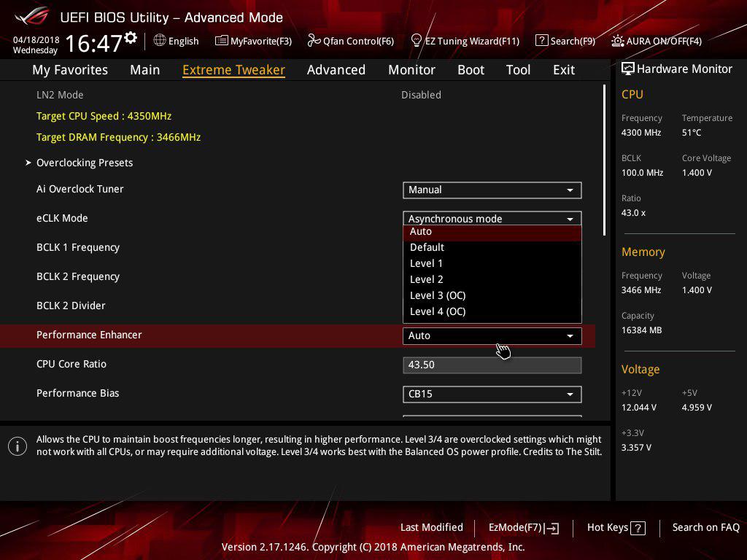747x560 pixels.
Task: Expand Overclocking Presets submenu
Action: pyautogui.click(x=85, y=163)
